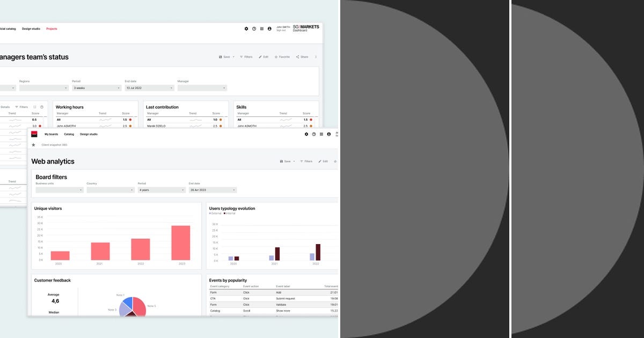The width and height of the screenshot is (644, 338).
Task: Open the Period dropdown showing 3 weeks
Action: coord(97,87)
